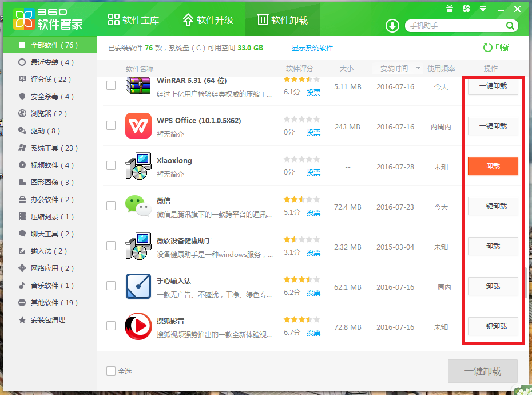
Task: Click the WPS Office app icon
Action: [x=138, y=126]
